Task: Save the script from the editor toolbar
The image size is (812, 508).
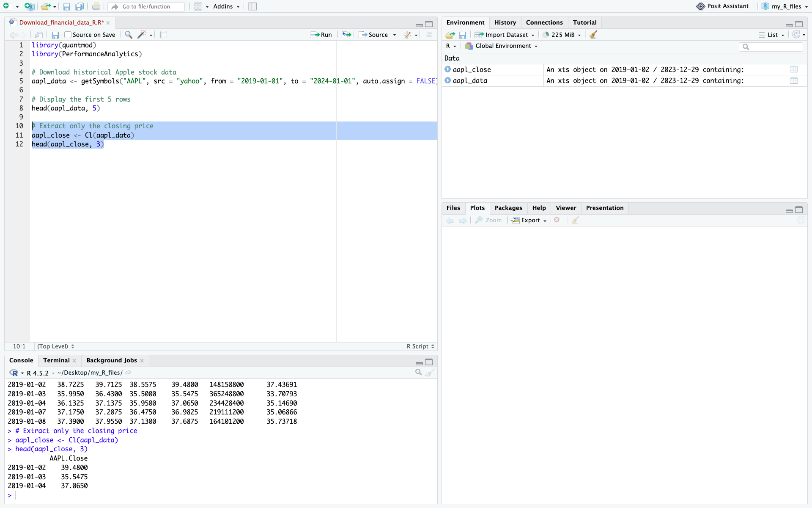Action: 55,35
